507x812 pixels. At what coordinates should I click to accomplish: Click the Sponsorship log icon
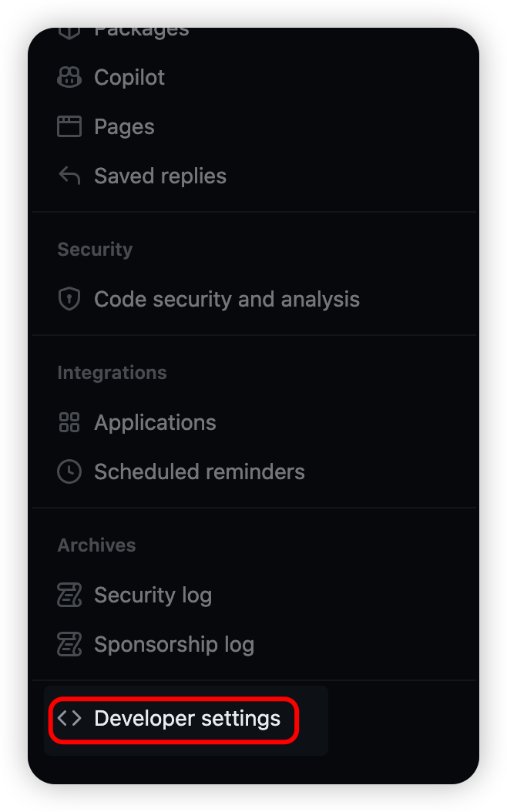click(69, 644)
